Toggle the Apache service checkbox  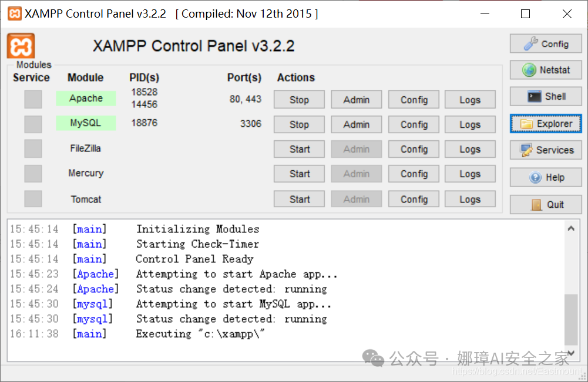pos(33,99)
